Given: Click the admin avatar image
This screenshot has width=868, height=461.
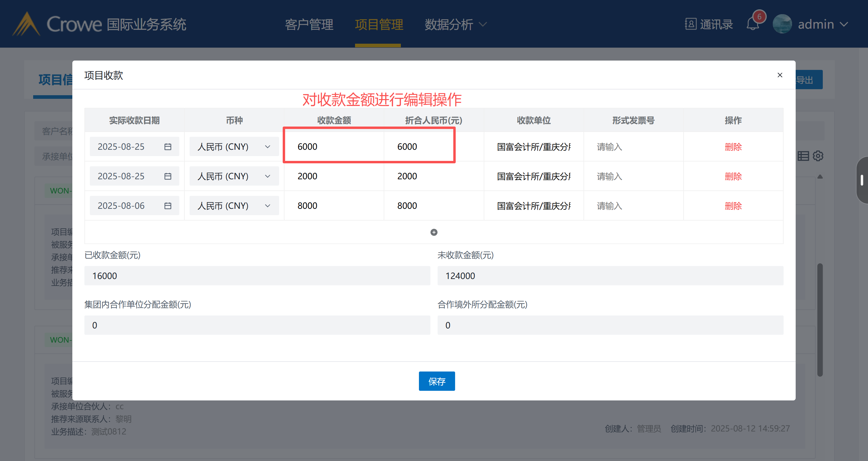Looking at the screenshot, I should click(x=782, y=24).
